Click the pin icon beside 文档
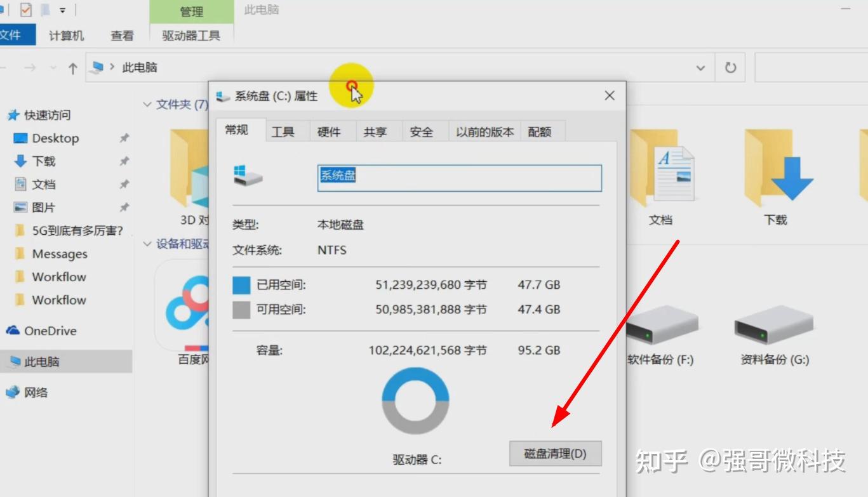This screenshot has width=868, height=497. [124, 185]
